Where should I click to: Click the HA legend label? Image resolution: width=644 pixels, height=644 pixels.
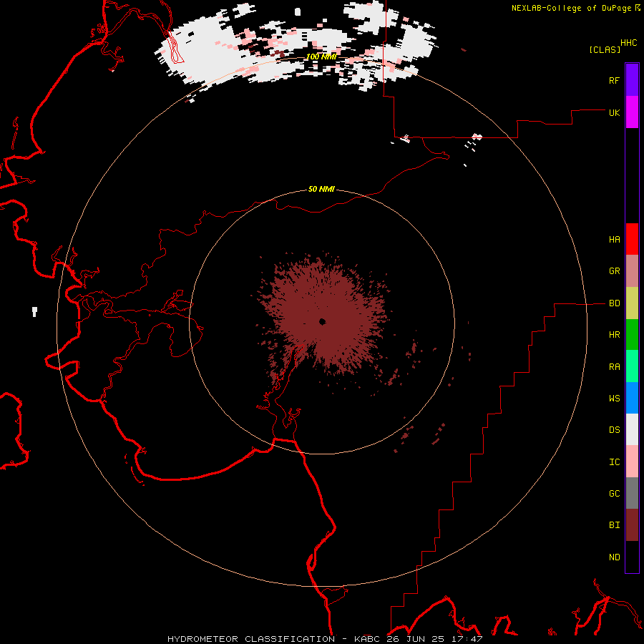(614, 240)
